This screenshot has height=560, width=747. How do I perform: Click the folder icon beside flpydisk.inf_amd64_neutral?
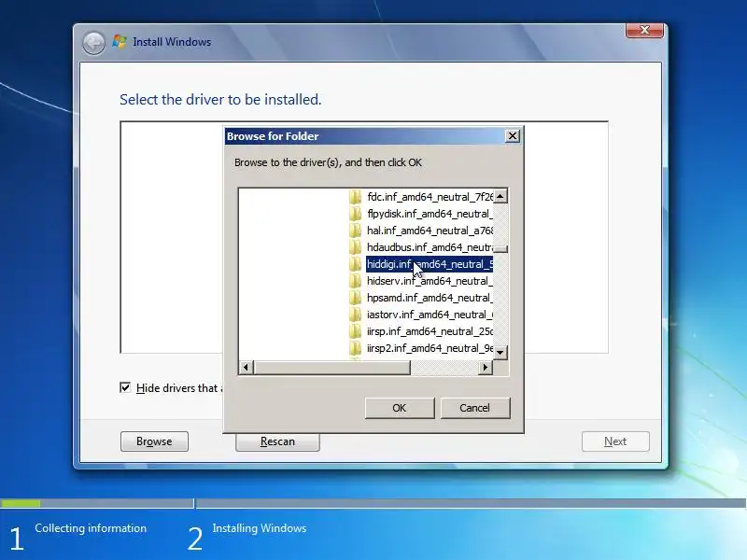click(x=355, y=214)
